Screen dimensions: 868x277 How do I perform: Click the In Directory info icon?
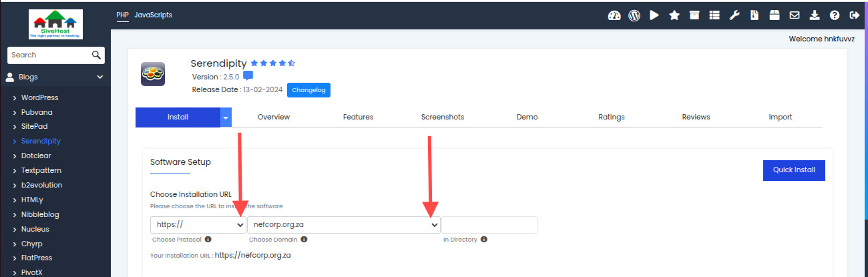click(x=483, y=239)
